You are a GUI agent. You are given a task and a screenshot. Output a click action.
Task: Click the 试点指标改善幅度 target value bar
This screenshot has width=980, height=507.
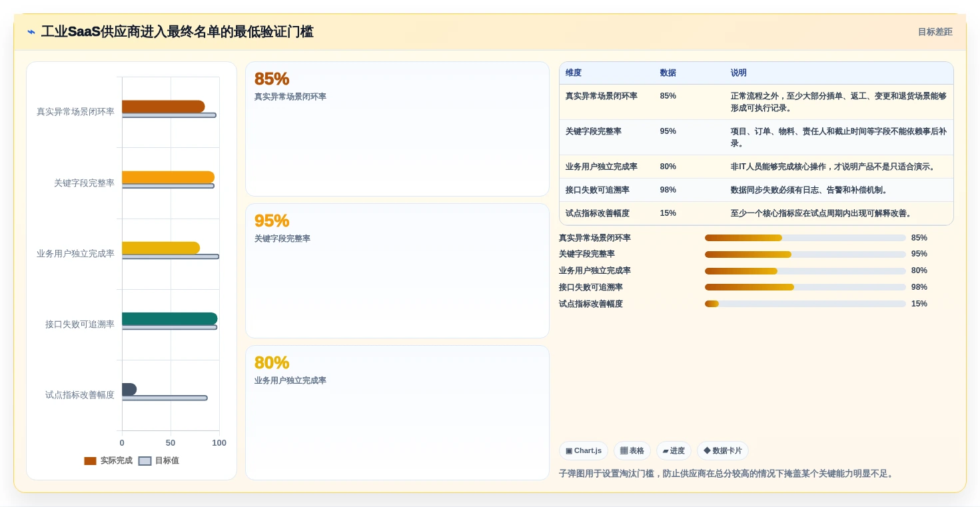[165, 398]
